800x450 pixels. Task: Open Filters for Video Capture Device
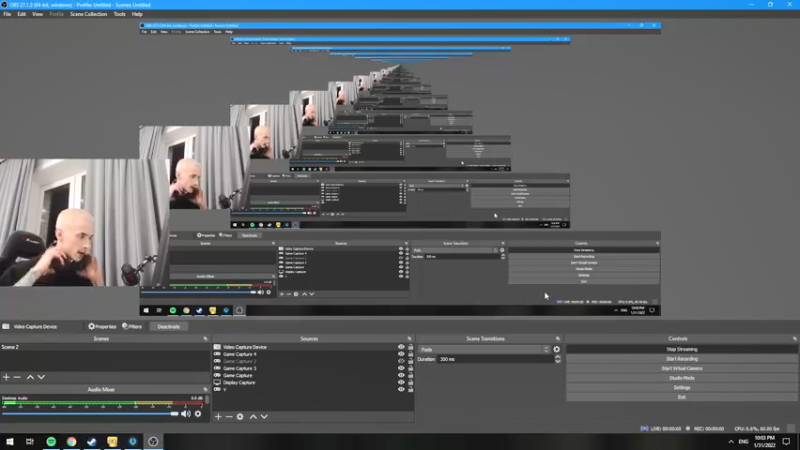[x=132, y=327]
